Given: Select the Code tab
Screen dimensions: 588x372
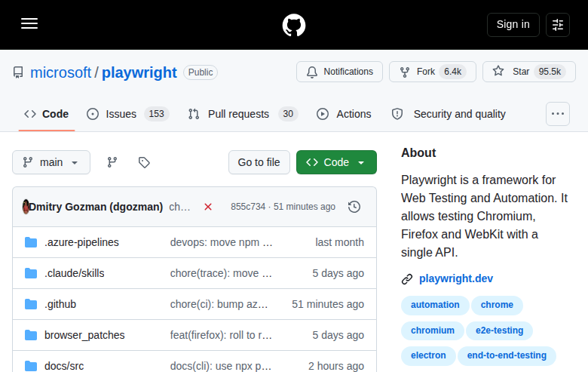Looking at the screenshot, I should 47,114.
